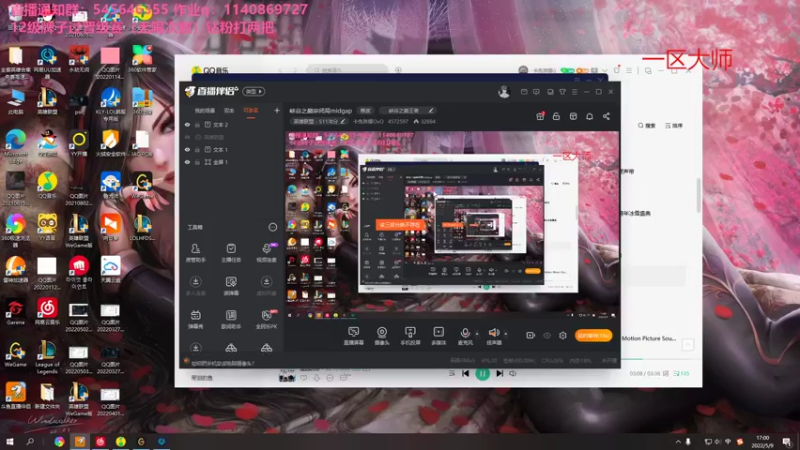Open 视频连麦 tool in toolbox
800x450 pixels.
point(266,253)
